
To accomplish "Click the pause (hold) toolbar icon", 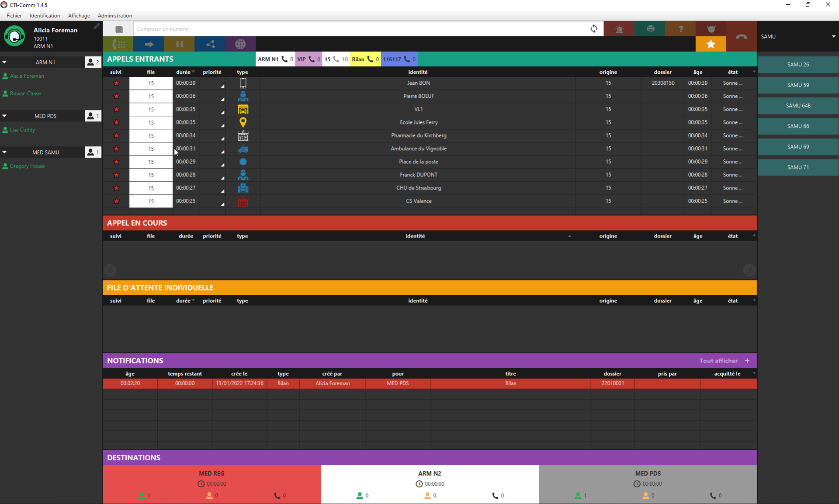I will (179, 44).
